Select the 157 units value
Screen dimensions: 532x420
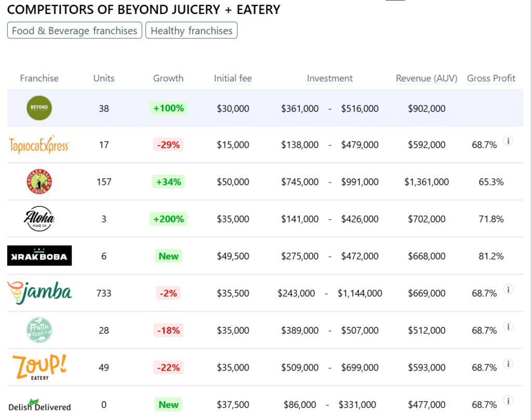[x=104, y=182]
